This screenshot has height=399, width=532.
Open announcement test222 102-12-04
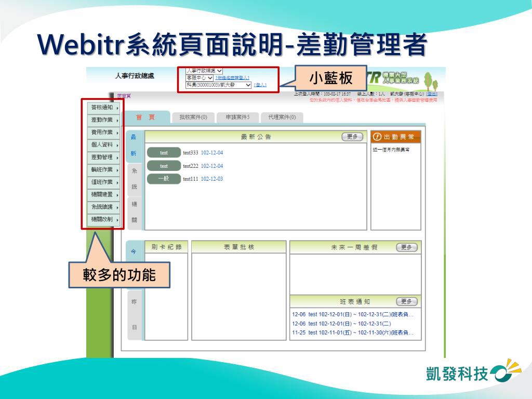[203, 166]
